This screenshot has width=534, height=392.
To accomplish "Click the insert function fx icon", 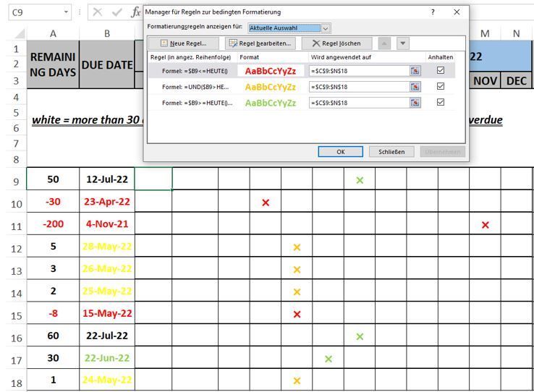I will coord(135,12).
